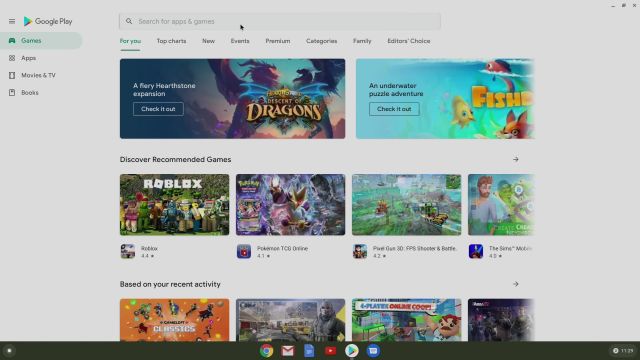Open the Games sidebar label

coord(31,40)
